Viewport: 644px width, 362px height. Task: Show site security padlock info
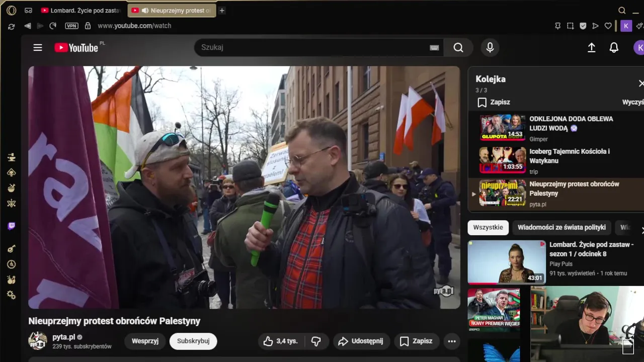88,26
